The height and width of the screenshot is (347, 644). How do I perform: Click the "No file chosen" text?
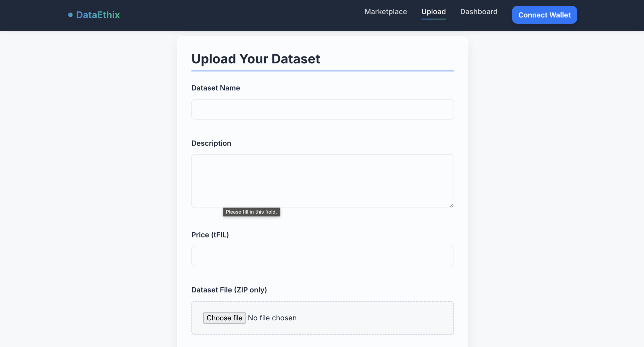272,318
